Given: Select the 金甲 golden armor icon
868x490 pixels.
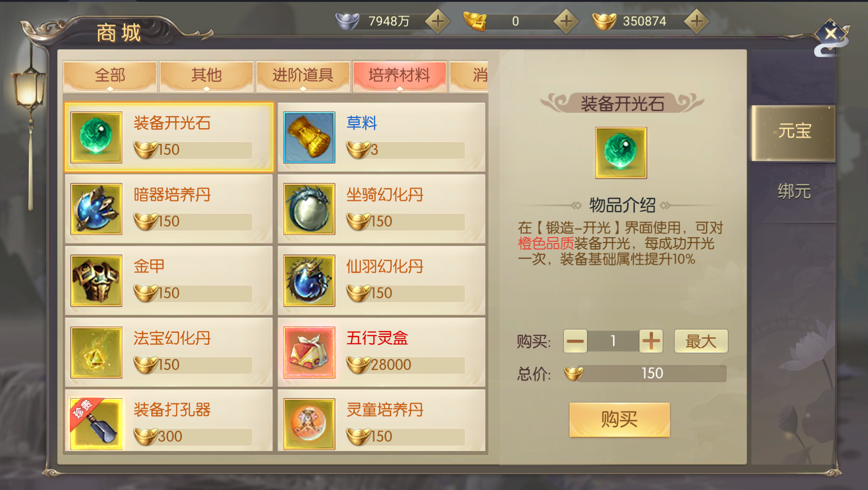Looking at the screenshot, I should pyautogui.click(x=96, y=280).
